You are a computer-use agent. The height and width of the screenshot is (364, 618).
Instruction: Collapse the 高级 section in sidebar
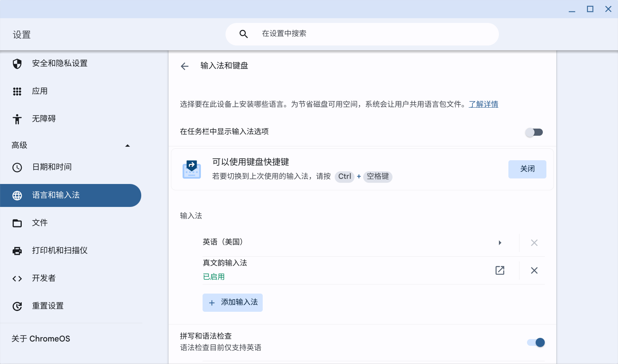tap(127, 146)
